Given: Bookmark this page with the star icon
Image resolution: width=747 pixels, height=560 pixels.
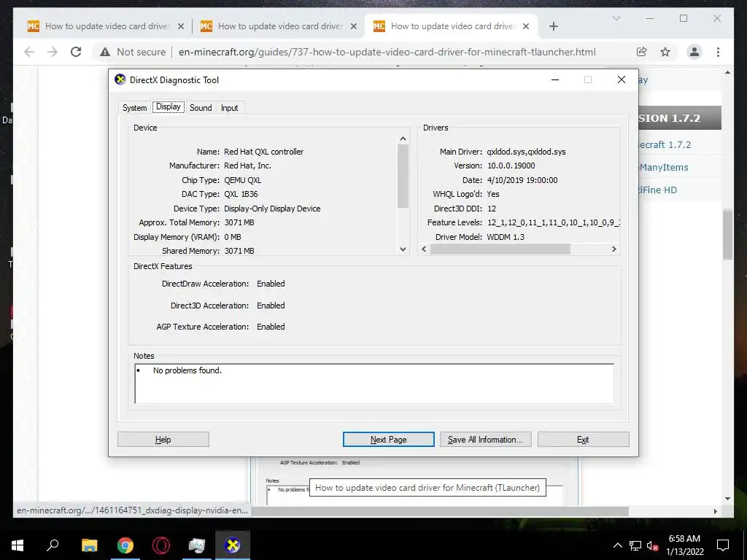Looking at the screenshot, I should pyautogui.click(x=665, y=52).
